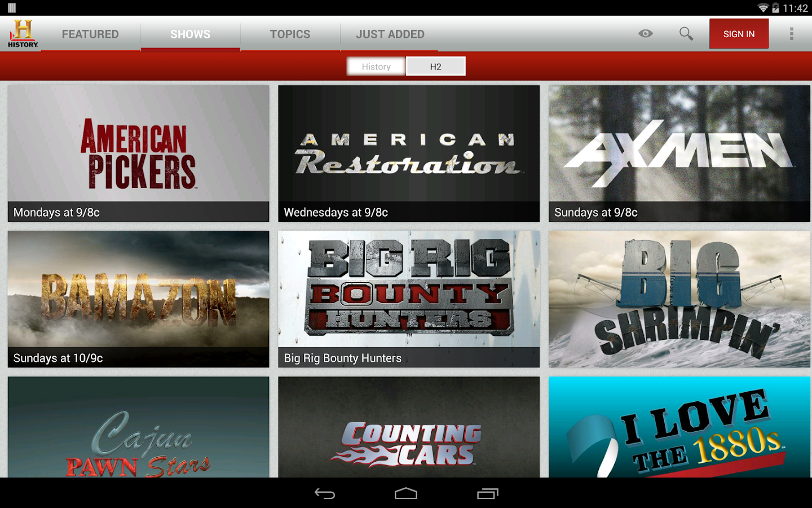Open the JUST ADDED section
Screen dimensions: 812x508
coord(390,34)
